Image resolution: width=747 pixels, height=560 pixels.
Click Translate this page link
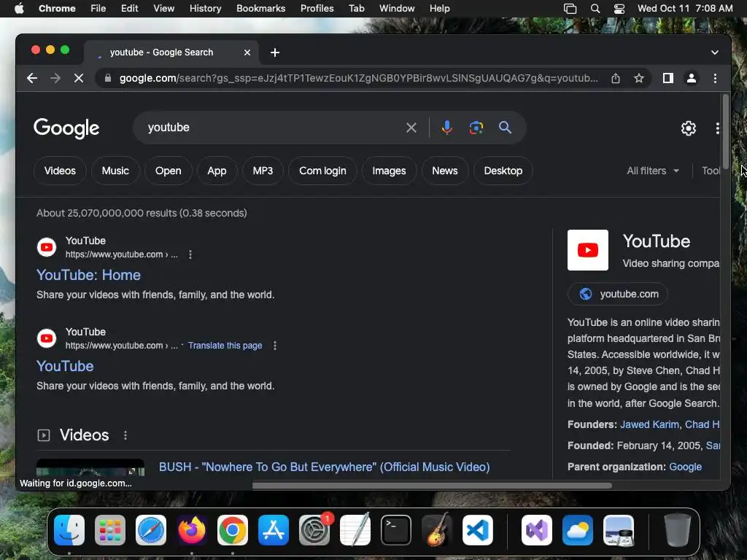click(225, 346)
